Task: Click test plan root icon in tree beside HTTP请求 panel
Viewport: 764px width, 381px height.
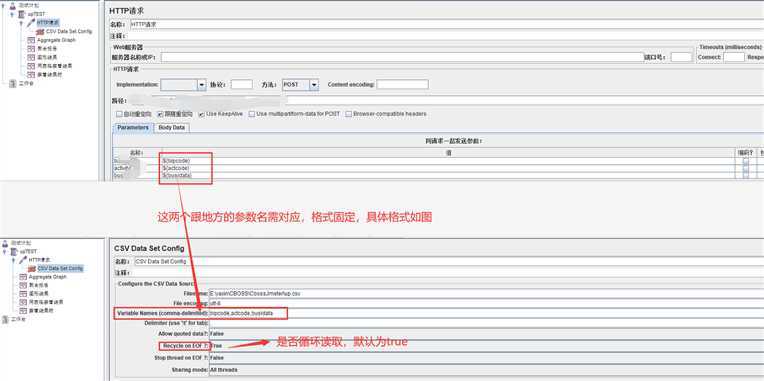Action: pos(13,6)
